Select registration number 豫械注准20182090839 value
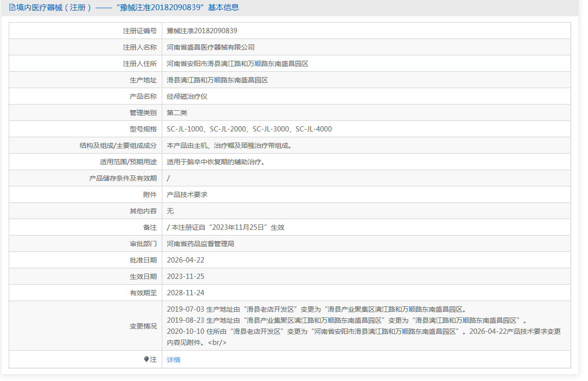The width and height of the screenshot is (588, 381). coord(202,31)
